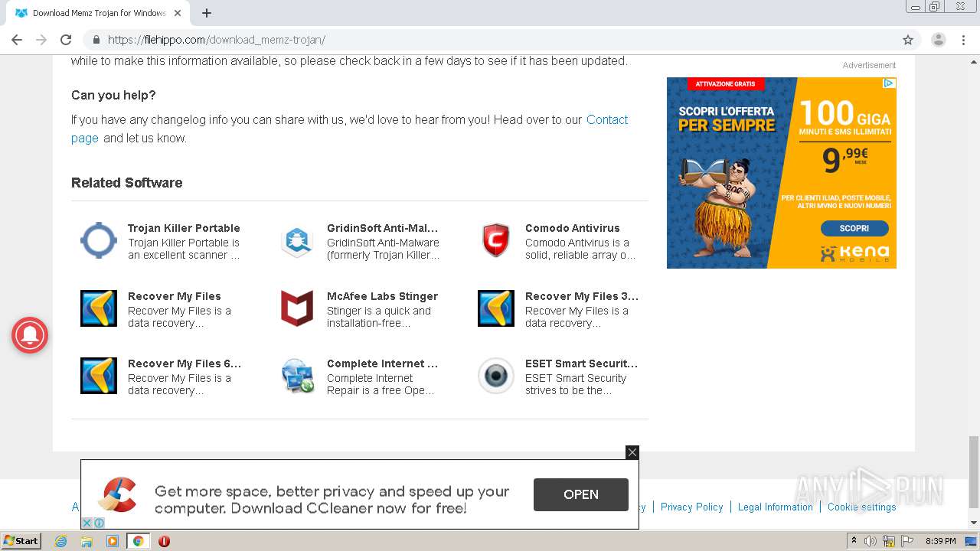Click the Complete Internet Repair icon
The image size is (980, 551).
coord(297,376)
